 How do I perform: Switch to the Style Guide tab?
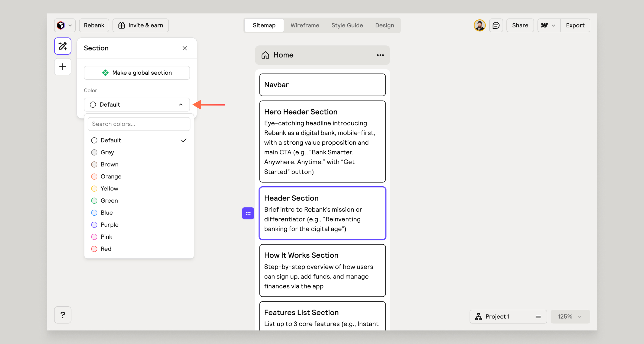(347, 26)
